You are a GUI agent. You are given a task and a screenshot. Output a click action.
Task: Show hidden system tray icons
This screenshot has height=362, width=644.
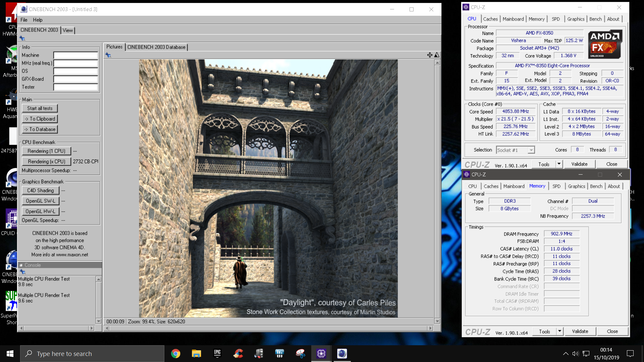point(566,354)
